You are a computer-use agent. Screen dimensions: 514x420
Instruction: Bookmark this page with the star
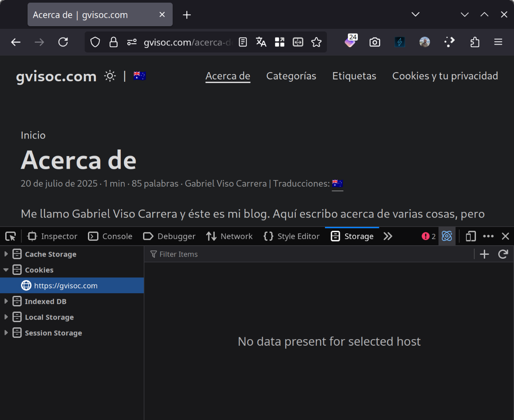click(x=316, y=42)
